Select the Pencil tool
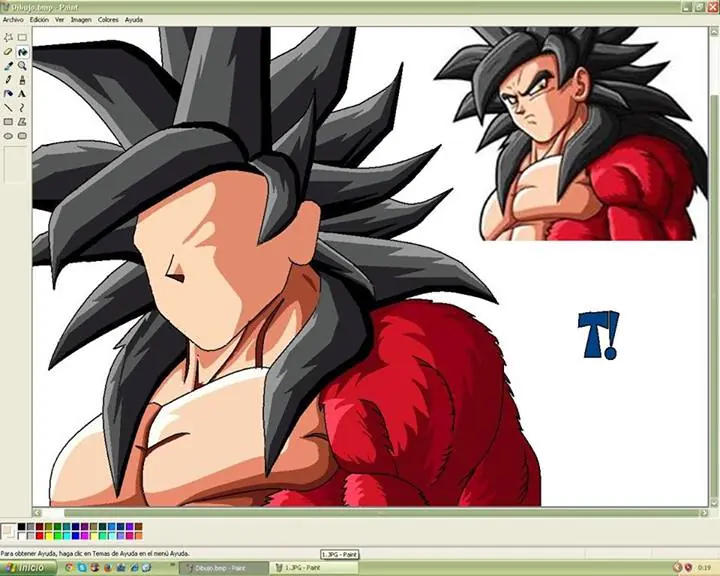 pyautogui.click(x=8, y=80)
